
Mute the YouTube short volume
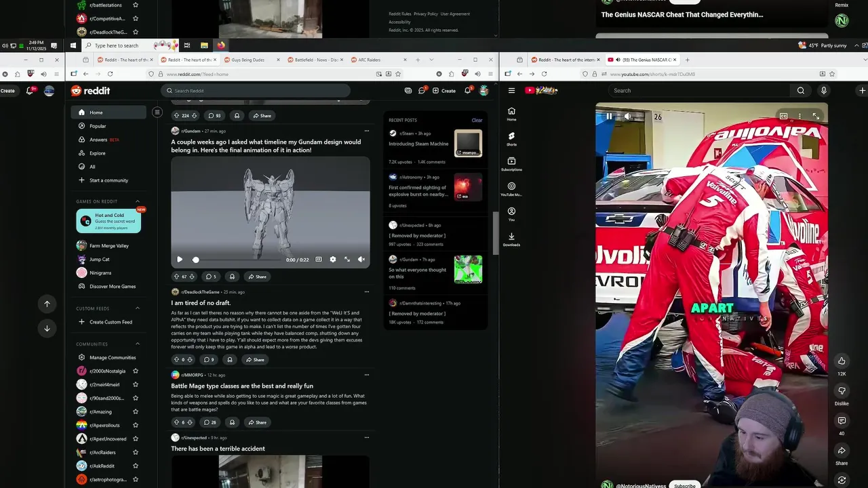pyautogui.click(x=627, y=117)
